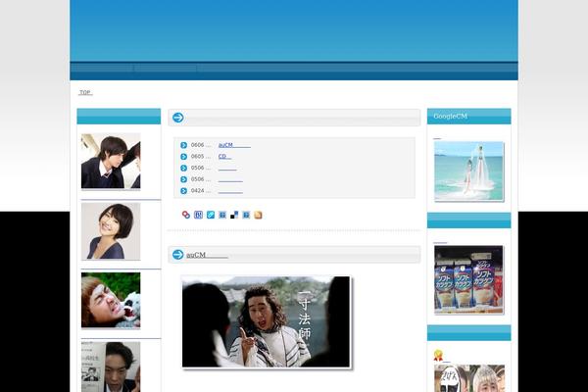Click bookmark icon between clip and delicious icons
588x392 pixels.
222,215
